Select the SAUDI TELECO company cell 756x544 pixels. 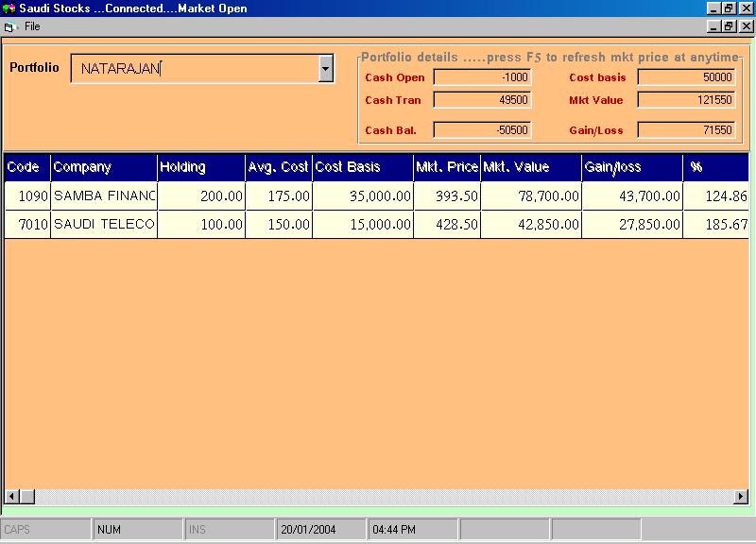[104, 225]
